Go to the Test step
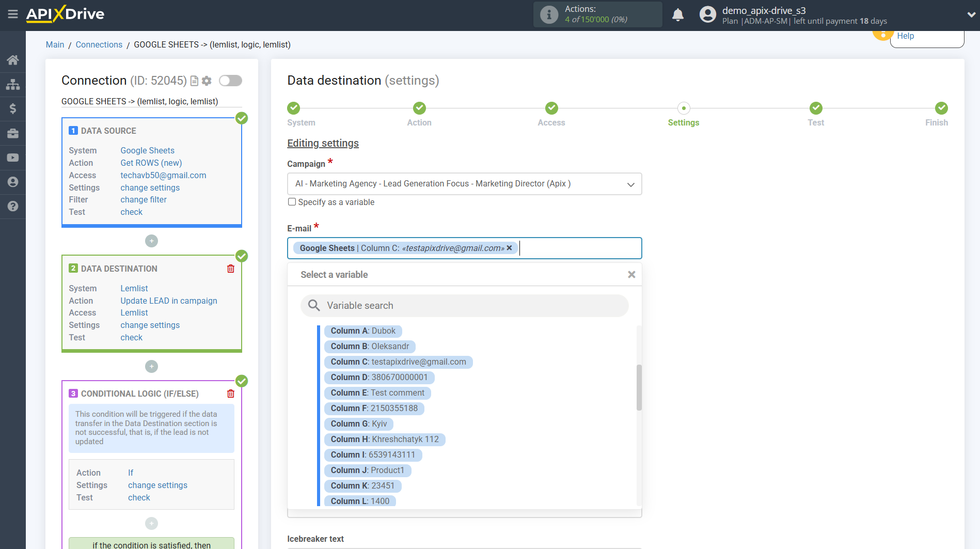 [x=816, y=108]
